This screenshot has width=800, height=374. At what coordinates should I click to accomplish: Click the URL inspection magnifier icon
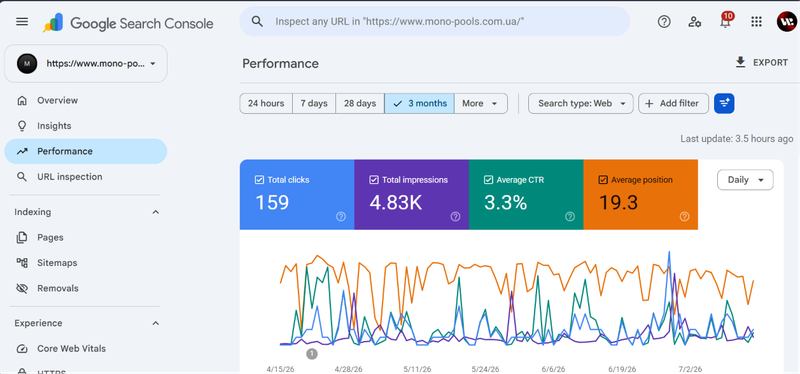click(22, 177)
